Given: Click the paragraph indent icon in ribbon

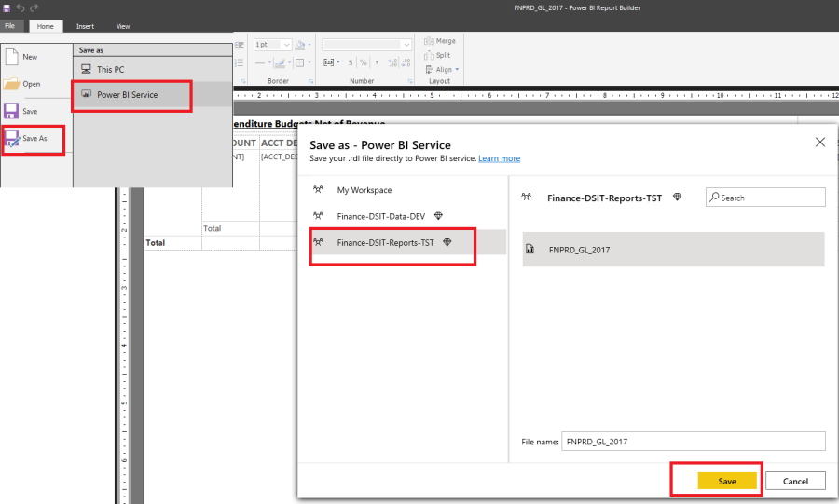Looking at the screenshot, I should [x=240, y=45].
